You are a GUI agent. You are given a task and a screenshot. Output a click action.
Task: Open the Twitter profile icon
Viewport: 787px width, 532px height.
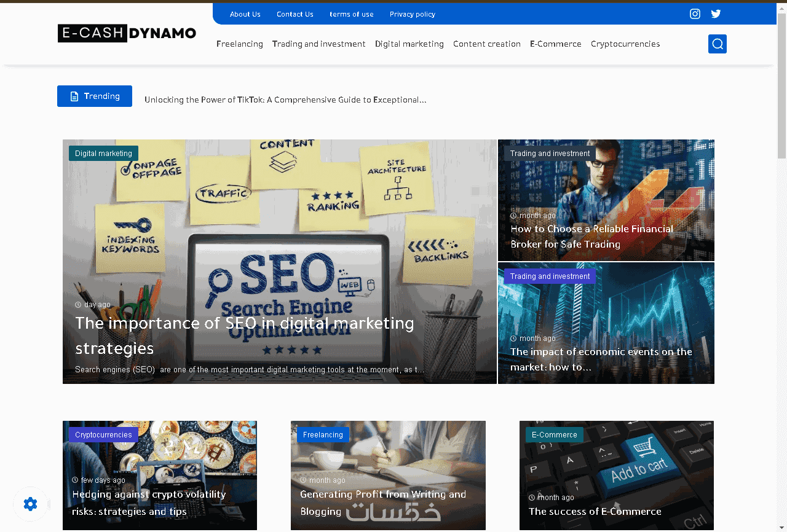pos(716,14)
